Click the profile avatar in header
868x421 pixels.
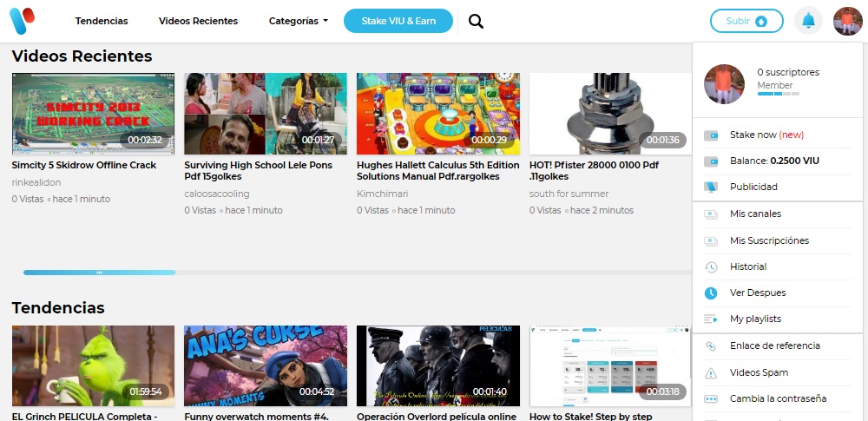point(847,21)
